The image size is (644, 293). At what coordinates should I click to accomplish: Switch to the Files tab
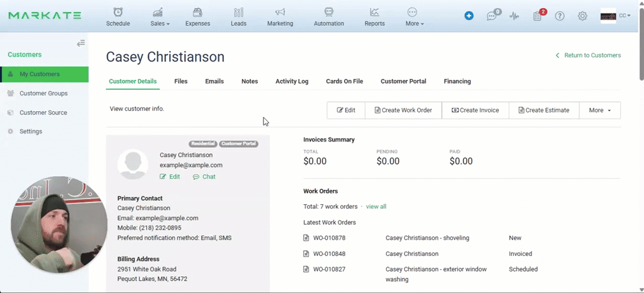tap(180, 81)
